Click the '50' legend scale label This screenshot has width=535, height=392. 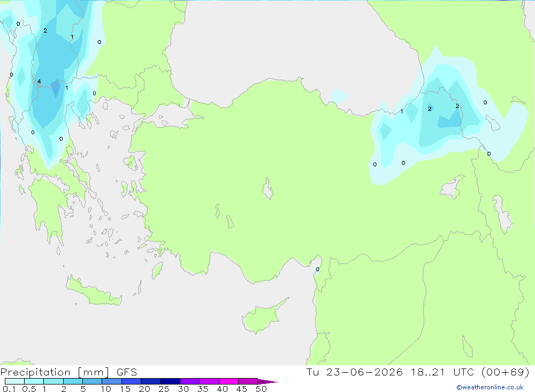(x=261, y=389)
